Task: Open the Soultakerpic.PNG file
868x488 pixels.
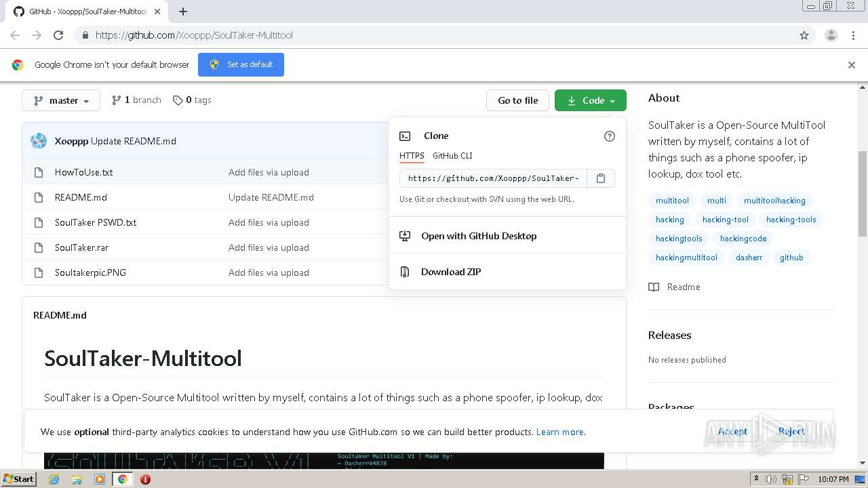Action: pos(90,272)
